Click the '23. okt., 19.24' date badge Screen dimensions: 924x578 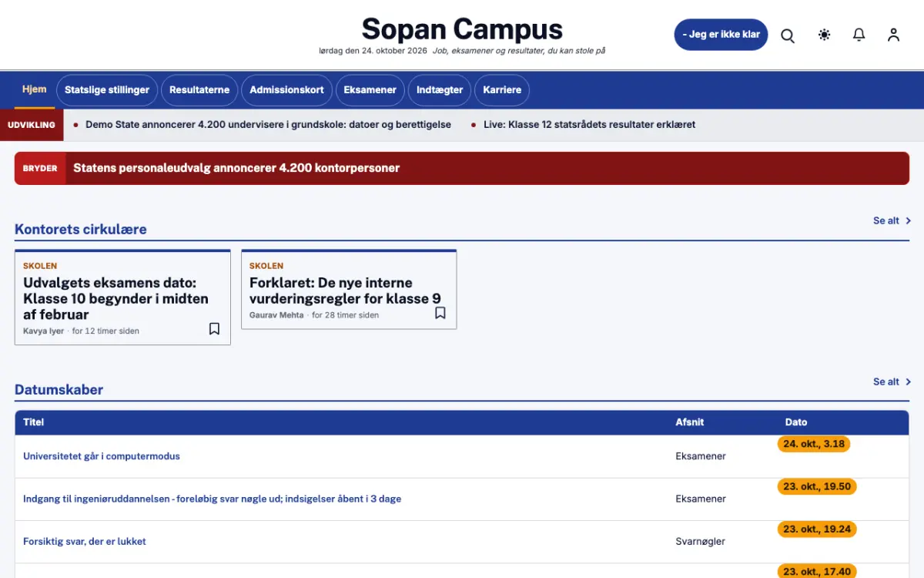[x=817, y=529]
